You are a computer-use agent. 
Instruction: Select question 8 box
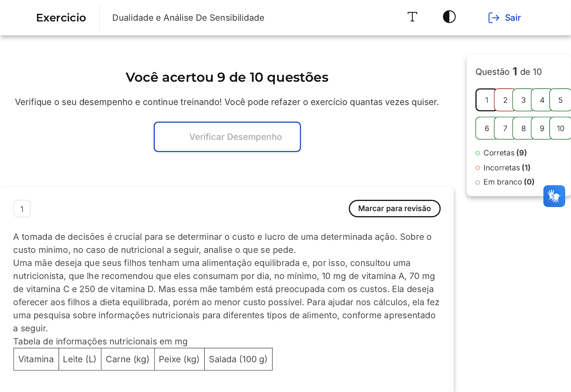(523, 128)
